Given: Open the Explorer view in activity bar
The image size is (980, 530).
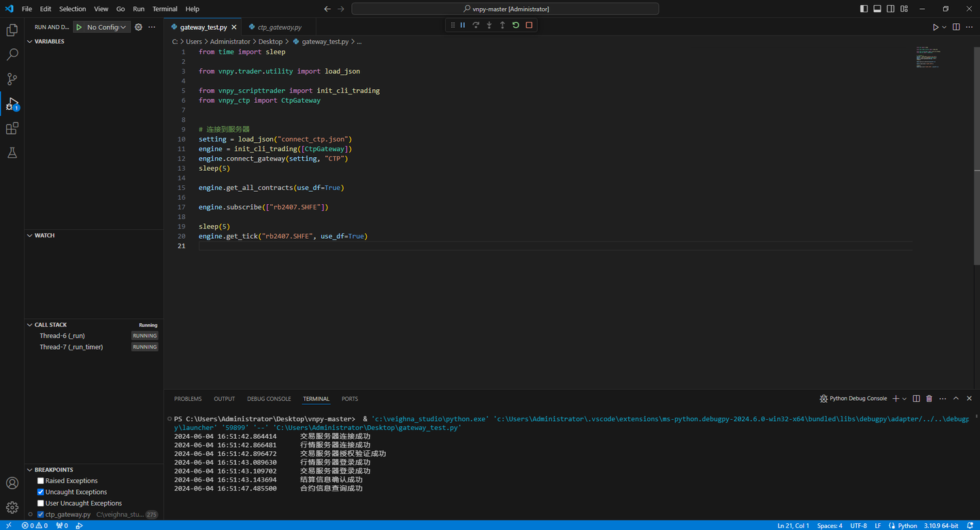Looking at the screenshot, I should (12, 30).
